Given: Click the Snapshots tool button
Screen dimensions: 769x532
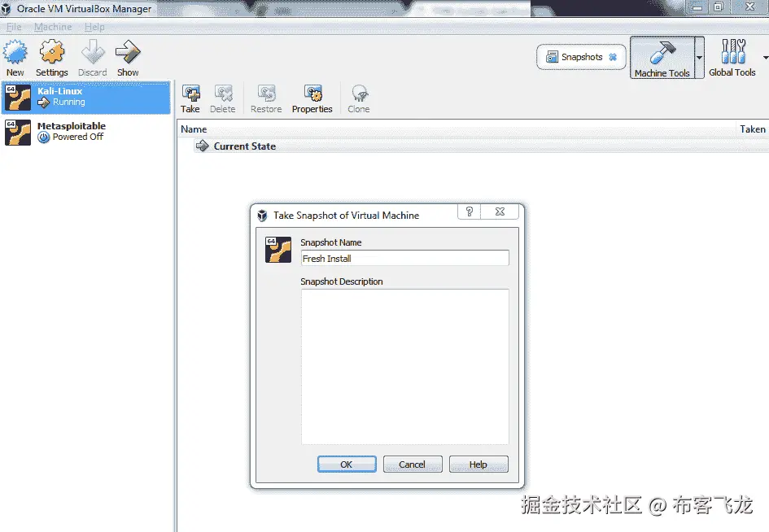Looking at the screenshot, I should pyautogui.click(x=581, y=57).
